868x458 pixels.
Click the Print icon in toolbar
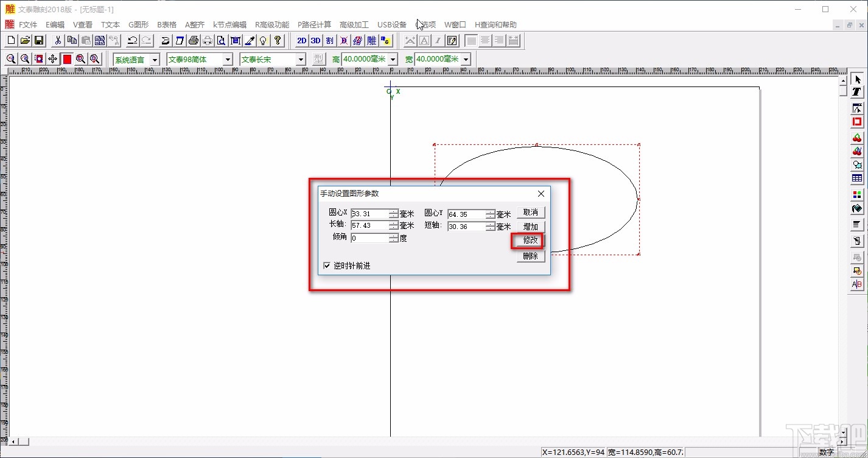[x=194, y=41]
